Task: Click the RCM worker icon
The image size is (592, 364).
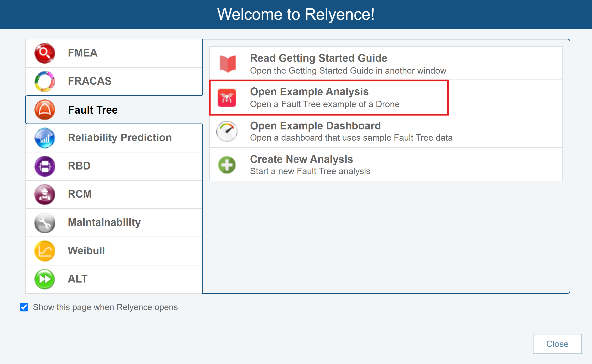Action: (x=45, y=194)
